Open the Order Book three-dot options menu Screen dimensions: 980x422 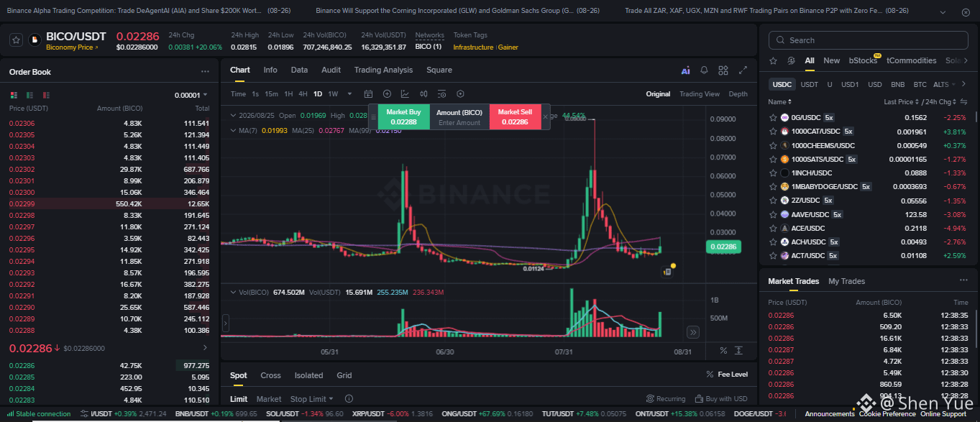tap(205, 72)
